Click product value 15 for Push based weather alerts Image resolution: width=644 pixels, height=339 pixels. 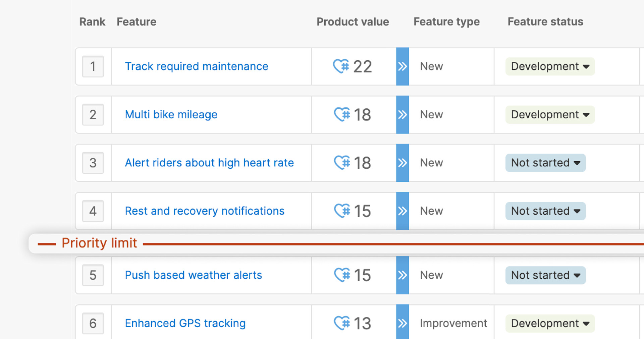point(363,275)
